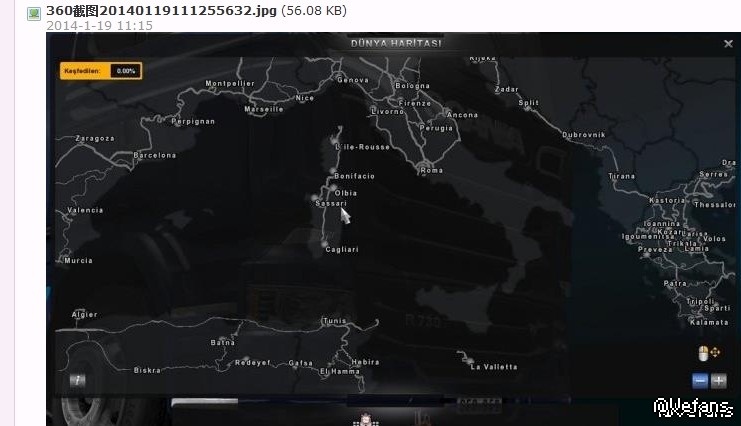The image size is (741, 426).
Task: Select Serres city label
Action: tap(713, 174)
